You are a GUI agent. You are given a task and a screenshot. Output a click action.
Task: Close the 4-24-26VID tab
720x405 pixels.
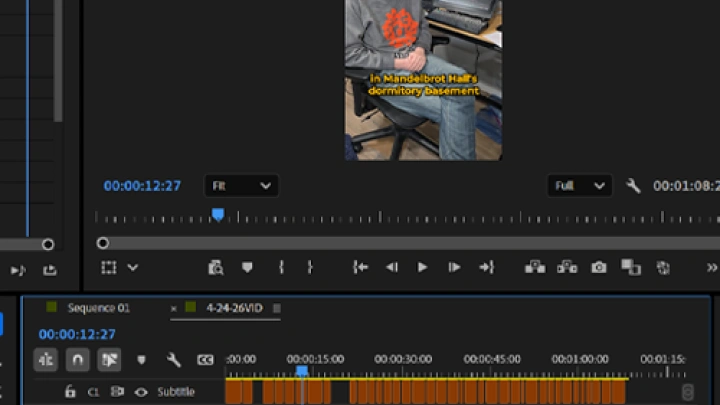pos(173,309)
